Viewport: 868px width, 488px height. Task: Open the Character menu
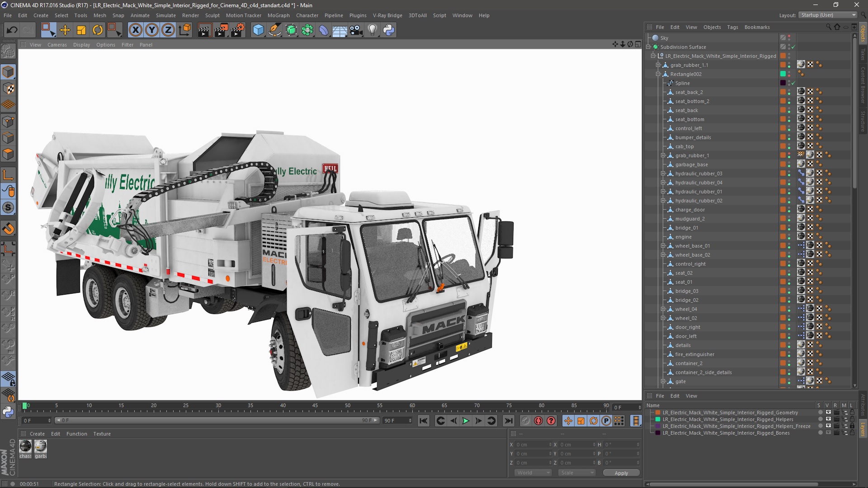307,15
